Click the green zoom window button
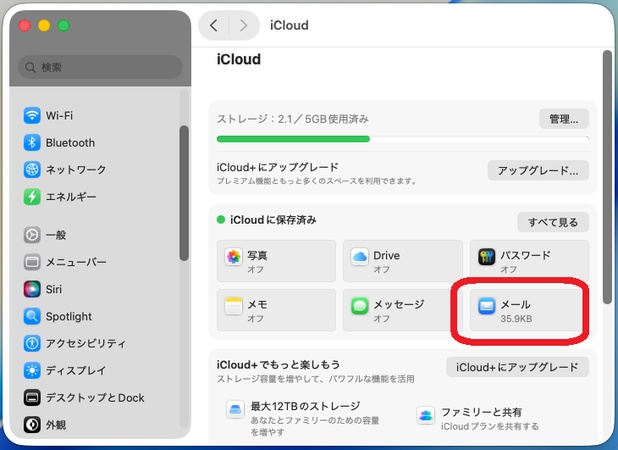Image resolution: width=618 pixels, height=450 pixels. (63, 26)
